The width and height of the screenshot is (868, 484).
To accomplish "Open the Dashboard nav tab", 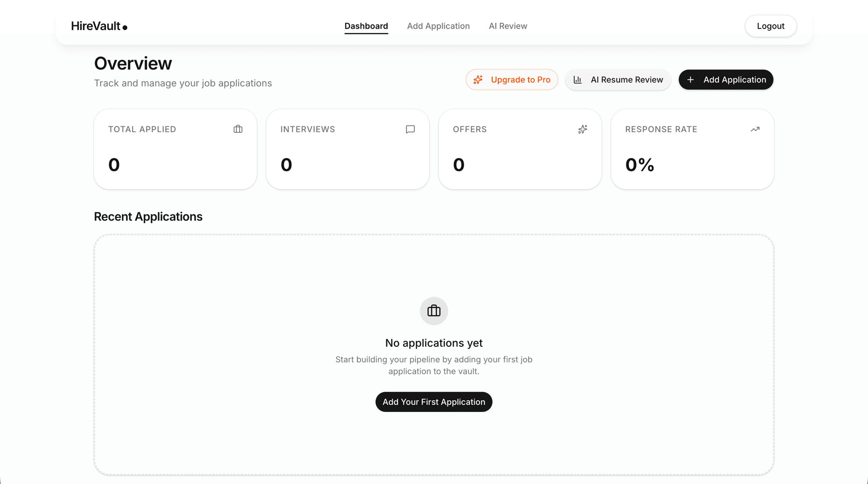I will pos(366,26).
